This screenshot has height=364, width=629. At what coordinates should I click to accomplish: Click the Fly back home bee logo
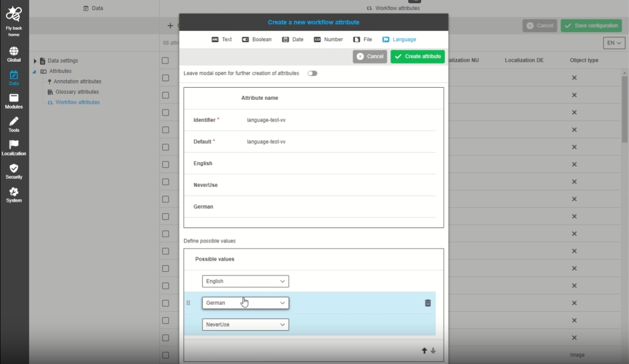(x=14, y=14)
